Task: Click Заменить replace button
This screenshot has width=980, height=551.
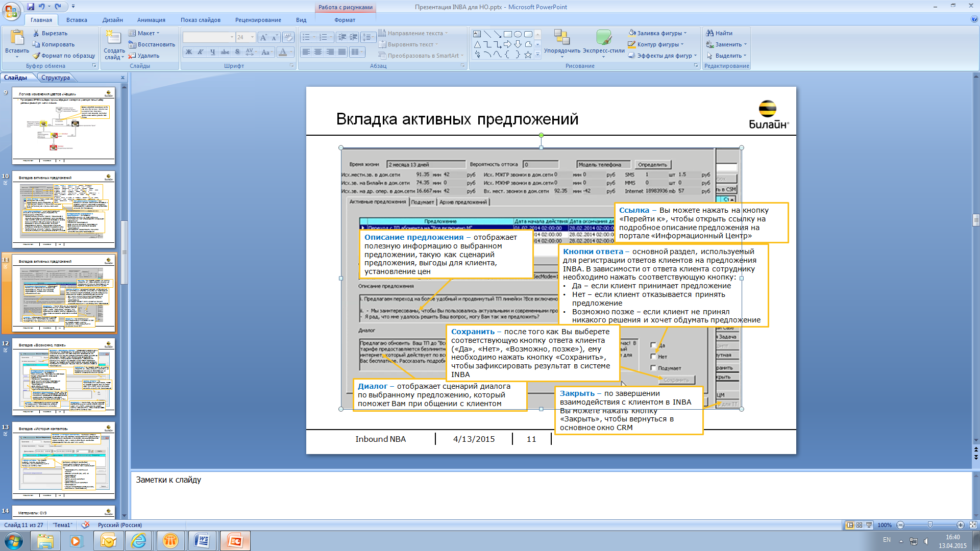Action: (x=726, y=44)
